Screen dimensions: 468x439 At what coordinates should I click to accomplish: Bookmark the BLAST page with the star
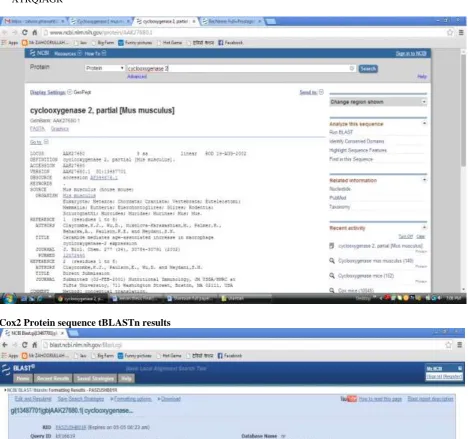[449, 345]
